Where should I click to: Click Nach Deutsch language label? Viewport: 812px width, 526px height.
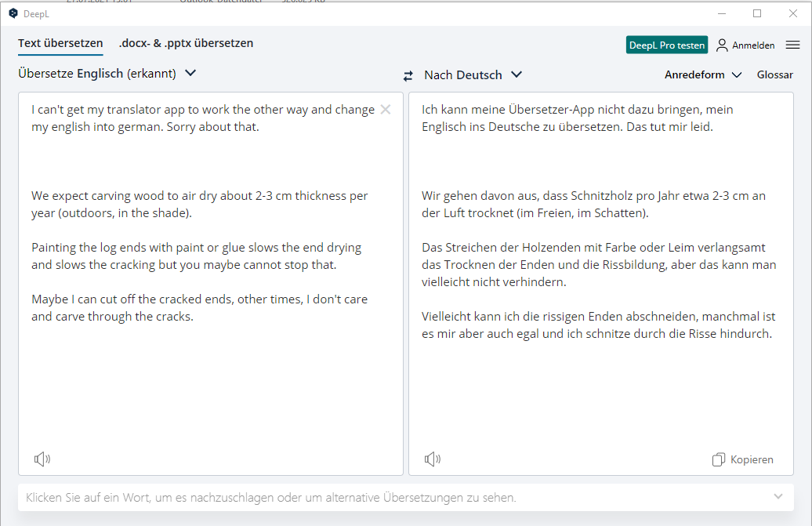click(463, 75)
